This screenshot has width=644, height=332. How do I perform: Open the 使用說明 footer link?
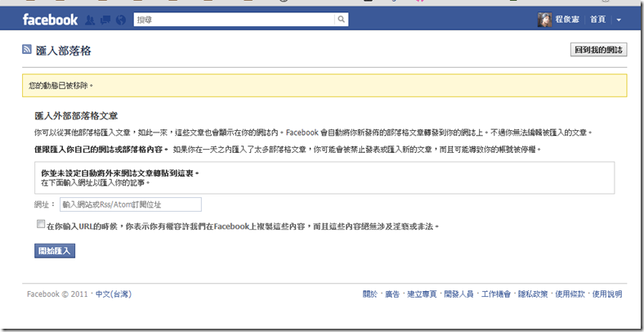(607, 294)
